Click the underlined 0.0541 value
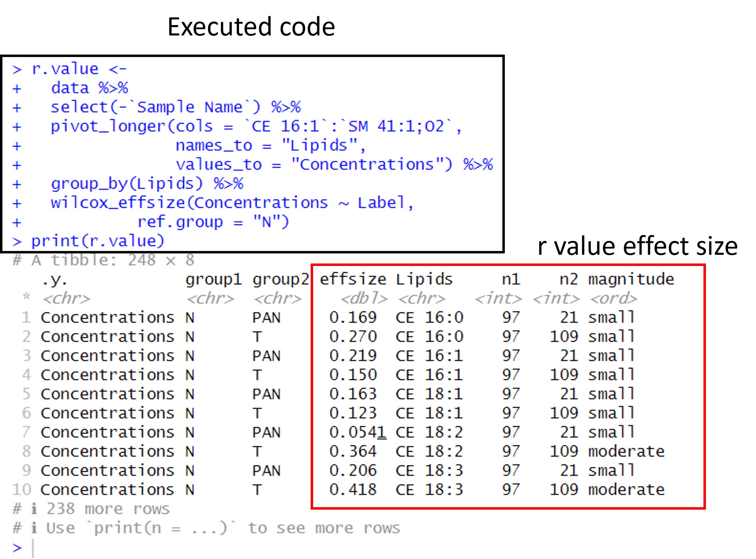The height and width of the screenshot is (559, 756). click(357, 432)
